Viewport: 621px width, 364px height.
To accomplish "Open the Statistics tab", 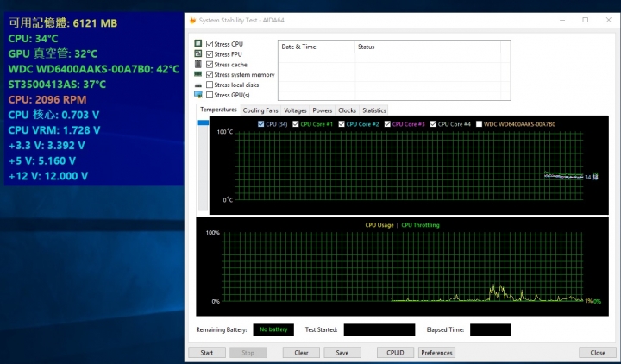I will coord(373,110).
